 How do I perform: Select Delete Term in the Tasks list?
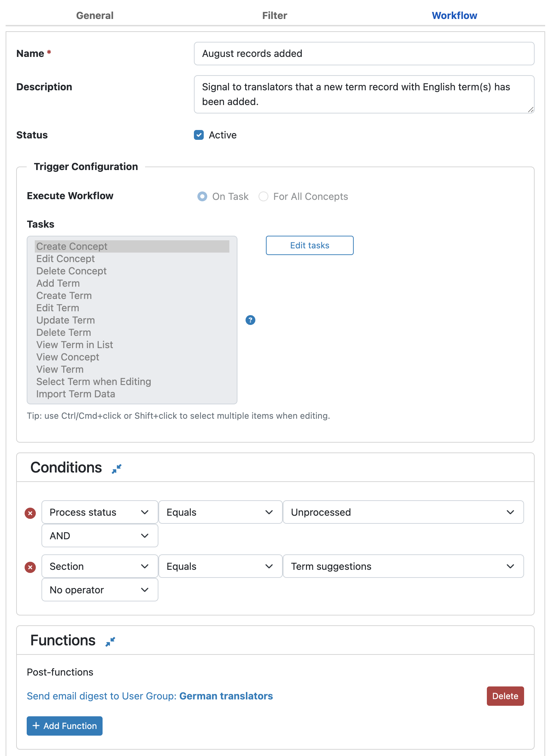pos(132,332)
